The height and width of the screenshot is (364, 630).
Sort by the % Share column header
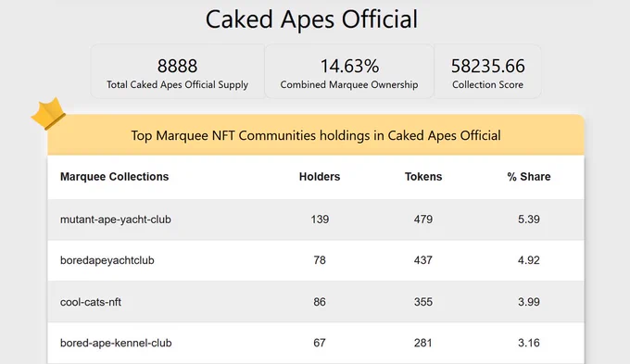(529, 177)
